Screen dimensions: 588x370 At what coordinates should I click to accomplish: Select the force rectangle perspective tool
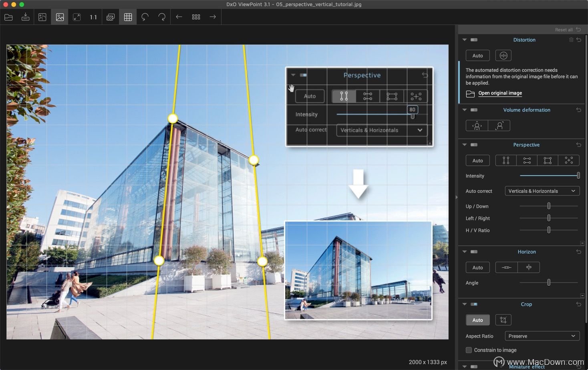click(548, 160)
